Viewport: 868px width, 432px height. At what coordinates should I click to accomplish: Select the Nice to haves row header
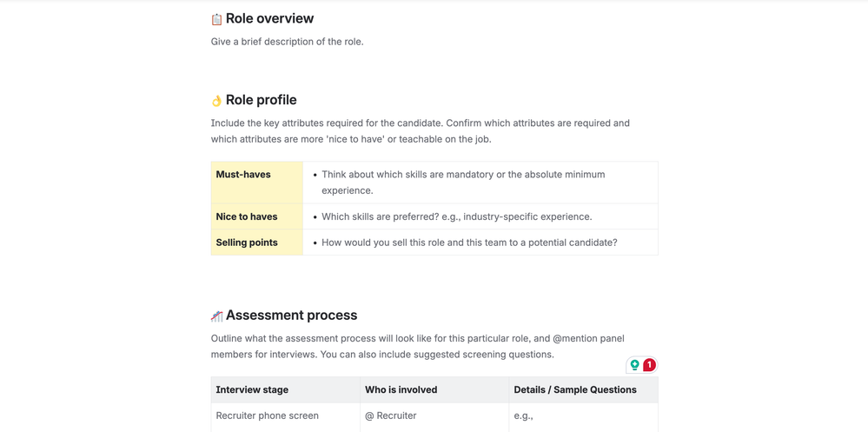click(247, 216)
